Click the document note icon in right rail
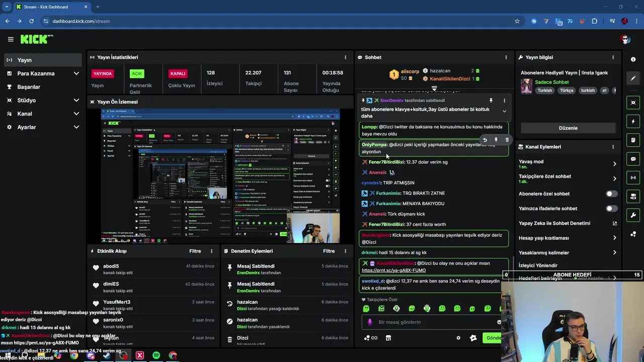Screen dimensions: 644x362 pos(633,140)
